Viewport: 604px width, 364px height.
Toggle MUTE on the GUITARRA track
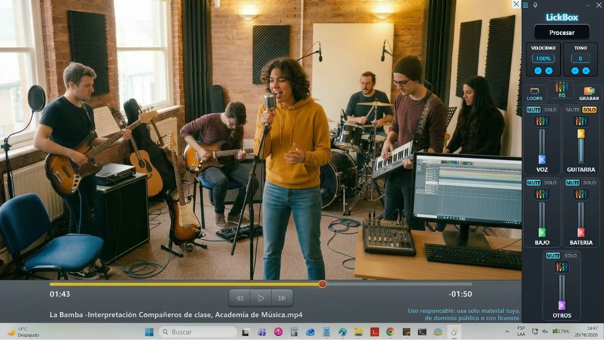point(573,110)
